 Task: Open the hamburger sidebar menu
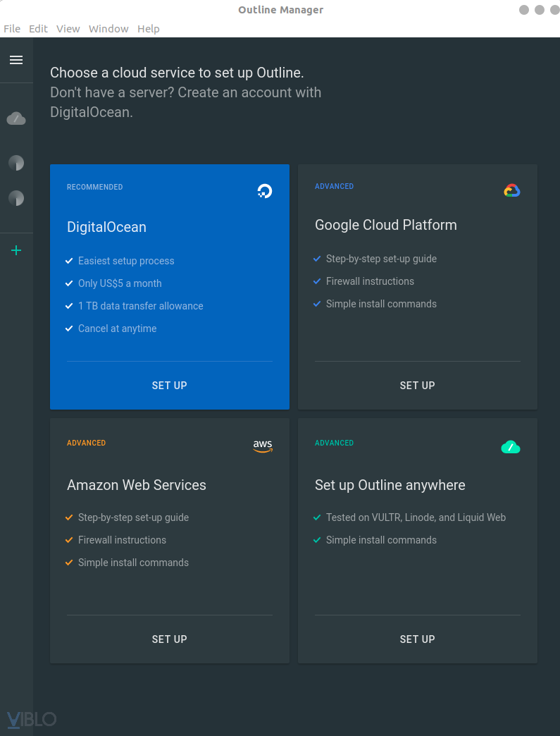[x=16, y=60]
